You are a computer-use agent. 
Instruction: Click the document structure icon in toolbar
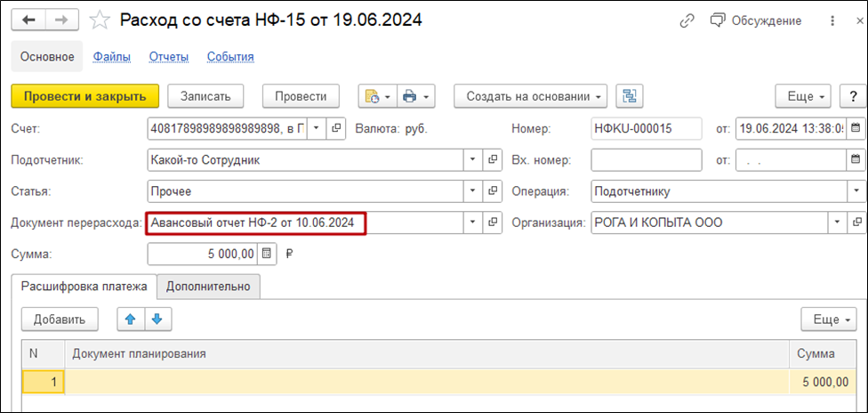click(631, 96)
